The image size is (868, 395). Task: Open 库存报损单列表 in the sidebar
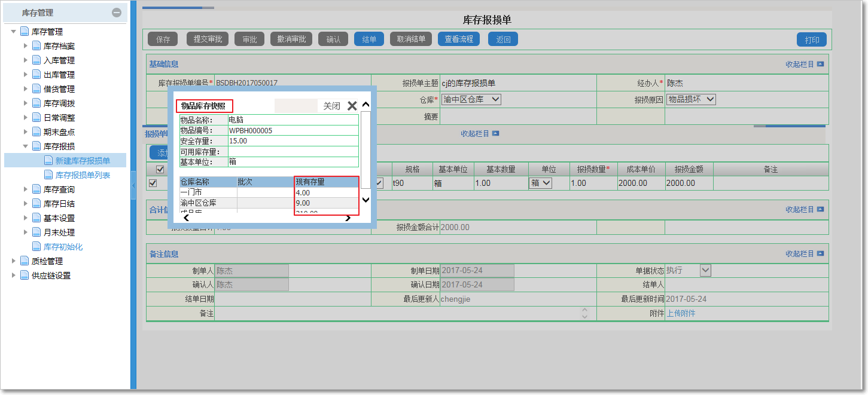point(83,175)
